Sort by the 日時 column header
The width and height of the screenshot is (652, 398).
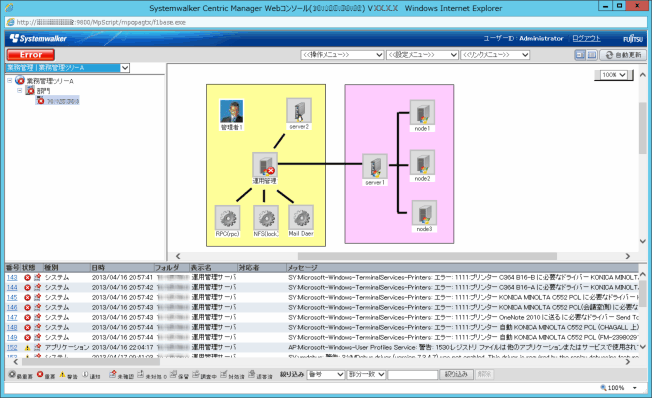pos(122,267)
